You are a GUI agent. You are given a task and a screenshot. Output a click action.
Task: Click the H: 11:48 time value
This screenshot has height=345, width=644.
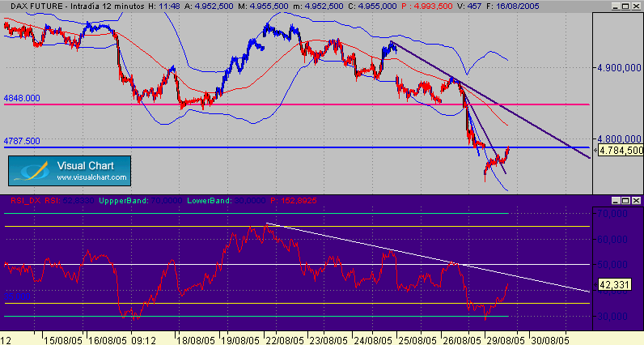(x=164, y=6)
